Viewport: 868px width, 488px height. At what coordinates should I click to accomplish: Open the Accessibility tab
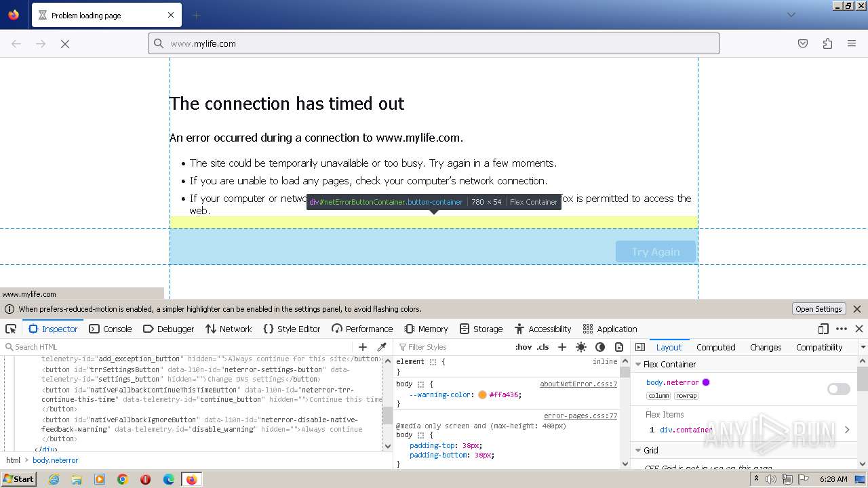542,329
